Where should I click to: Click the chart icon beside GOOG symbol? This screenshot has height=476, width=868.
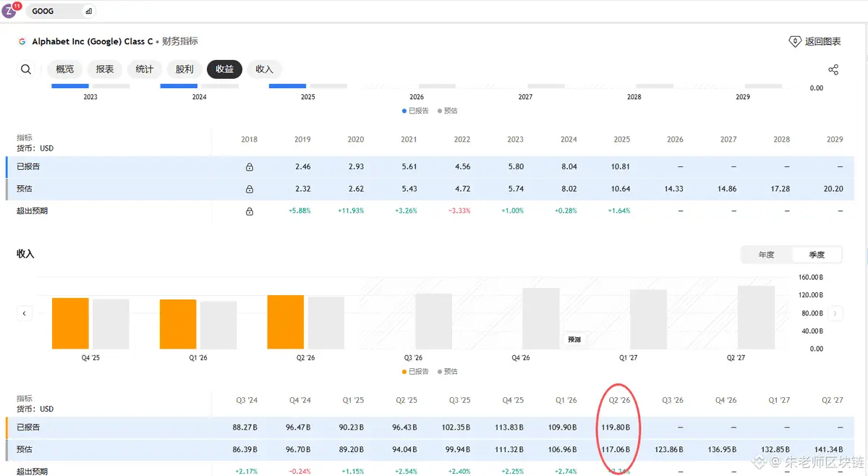89,12
